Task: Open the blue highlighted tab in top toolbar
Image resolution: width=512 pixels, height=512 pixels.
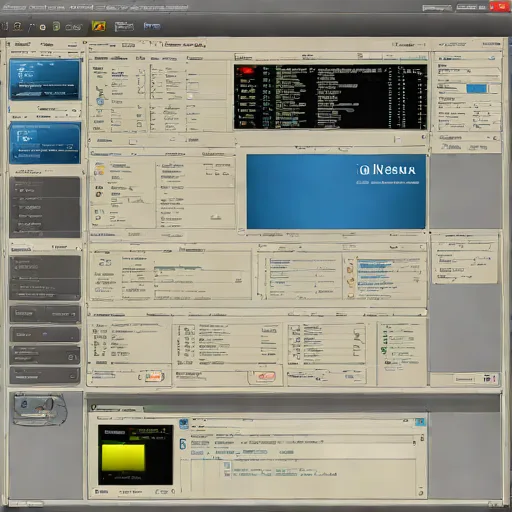Action: 152,26
